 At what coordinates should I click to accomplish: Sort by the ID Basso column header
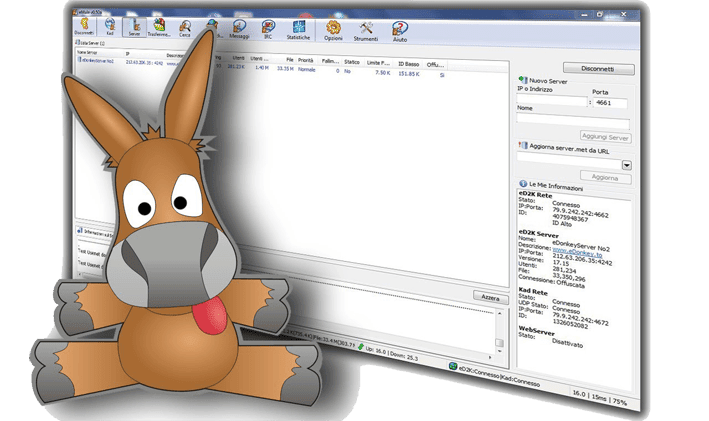click(409, 64)
